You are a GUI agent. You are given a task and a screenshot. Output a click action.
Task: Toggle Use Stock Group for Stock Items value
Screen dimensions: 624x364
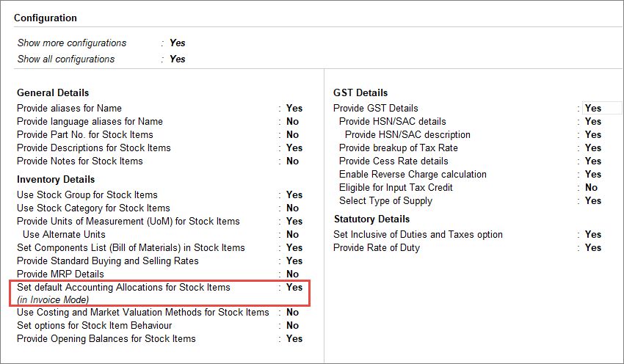coord(294,195)
